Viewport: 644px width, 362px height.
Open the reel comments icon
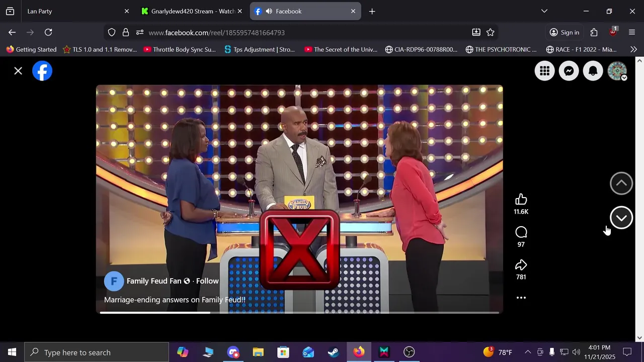coord(521,232)
